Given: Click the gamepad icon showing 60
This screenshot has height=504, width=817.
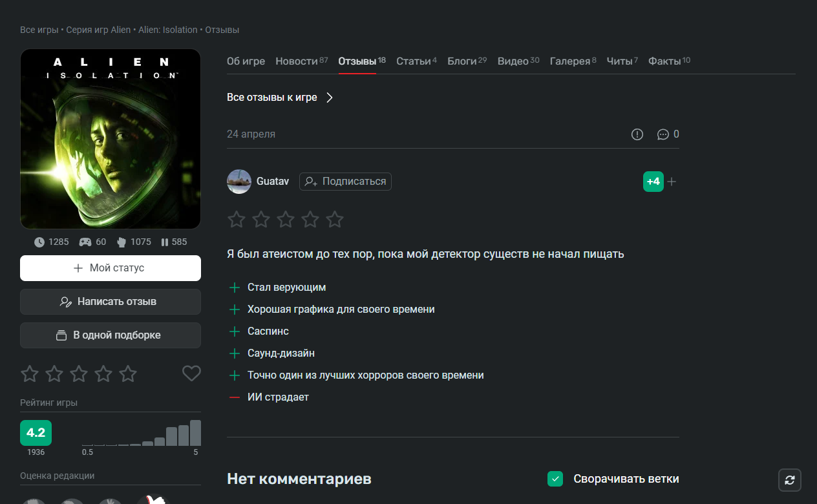Looking at the screenshot, I should [85, 242].
